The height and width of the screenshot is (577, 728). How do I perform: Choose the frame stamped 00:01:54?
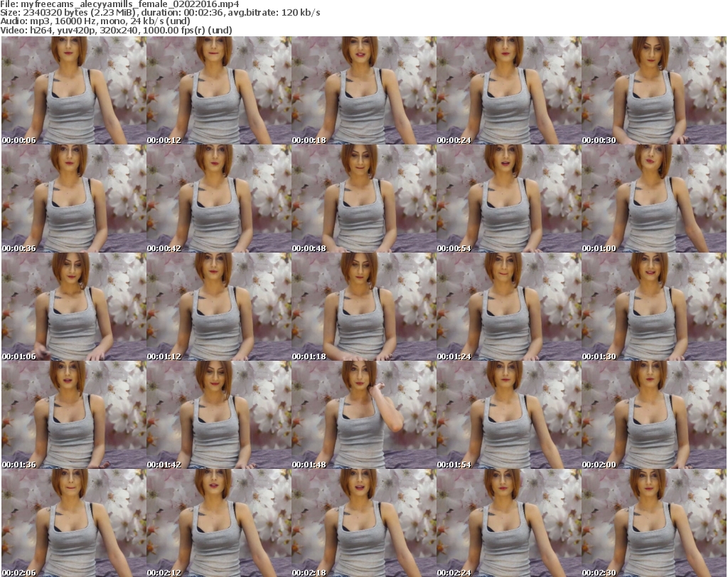(x=509, y=415)
